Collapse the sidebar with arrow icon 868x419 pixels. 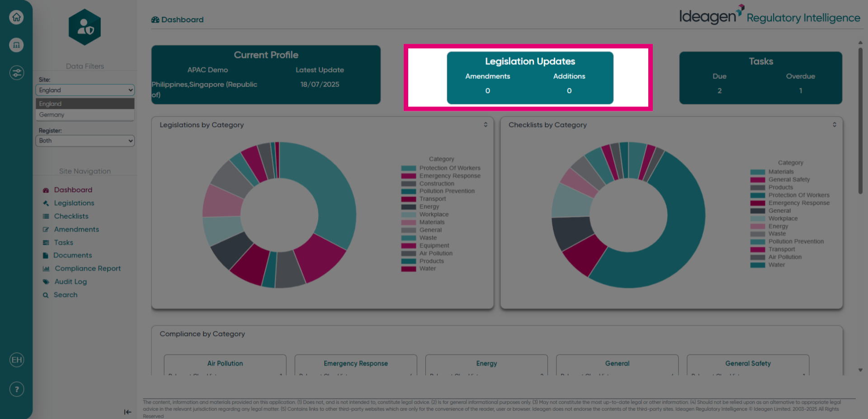point(127,412)
